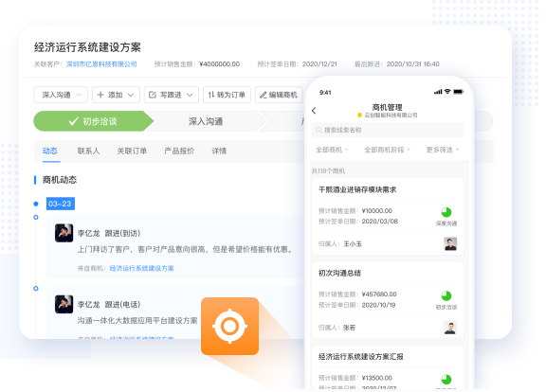
Task: Click phone signal bars in status bar
Action: (438, 92)
